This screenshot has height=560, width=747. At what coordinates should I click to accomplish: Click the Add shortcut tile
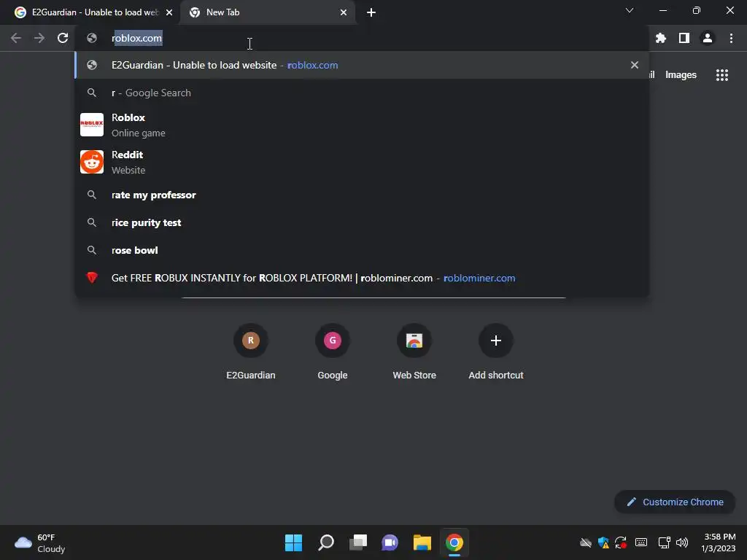tap(496, 352)
